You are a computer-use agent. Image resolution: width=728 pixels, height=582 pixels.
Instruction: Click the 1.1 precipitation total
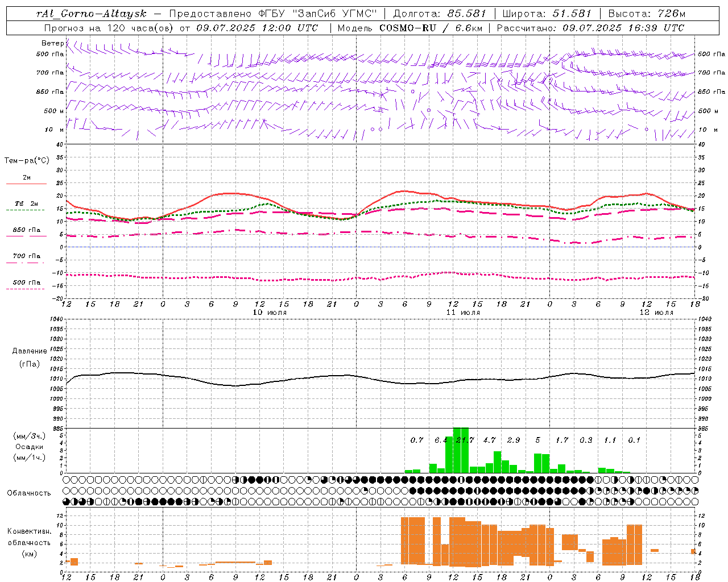pyautogui.click(x=610, y=440)
